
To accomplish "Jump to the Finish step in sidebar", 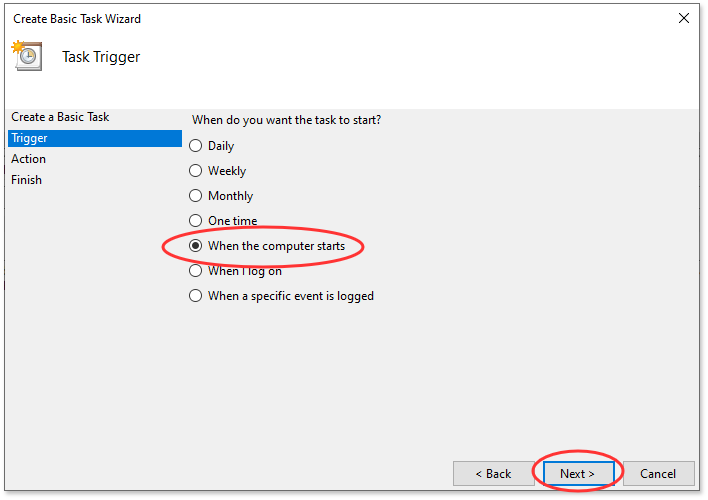I will 27,180.
